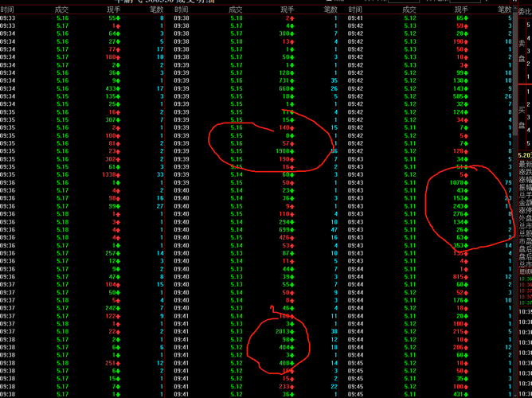Click the 笔数 header above the 09:41 column
532x398 pixels.
tap(504, 10)
